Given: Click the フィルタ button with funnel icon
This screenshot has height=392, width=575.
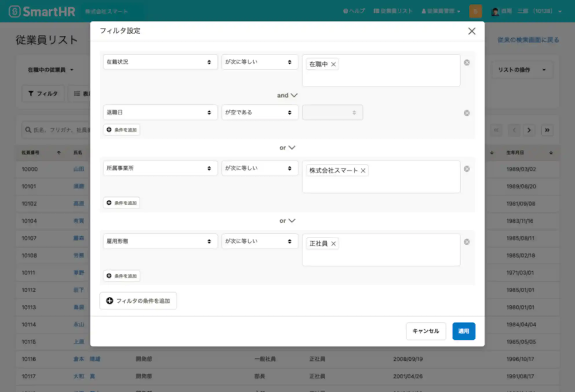Looking at the screenshot, I should click(x=43, y=93).
